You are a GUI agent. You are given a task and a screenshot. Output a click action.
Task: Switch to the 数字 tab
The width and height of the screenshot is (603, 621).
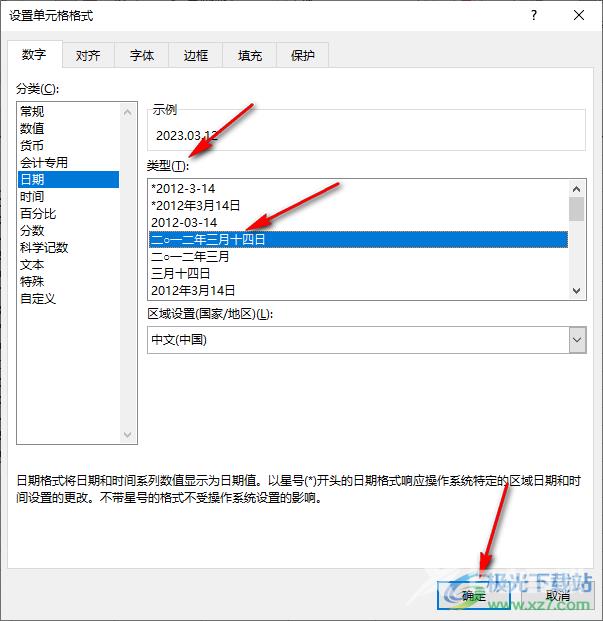34,54
